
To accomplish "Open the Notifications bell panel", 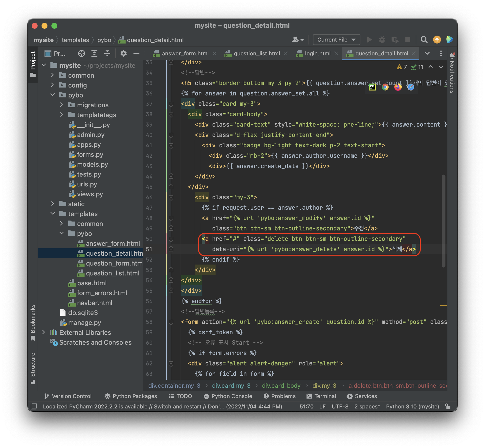I will pos(452,56).
